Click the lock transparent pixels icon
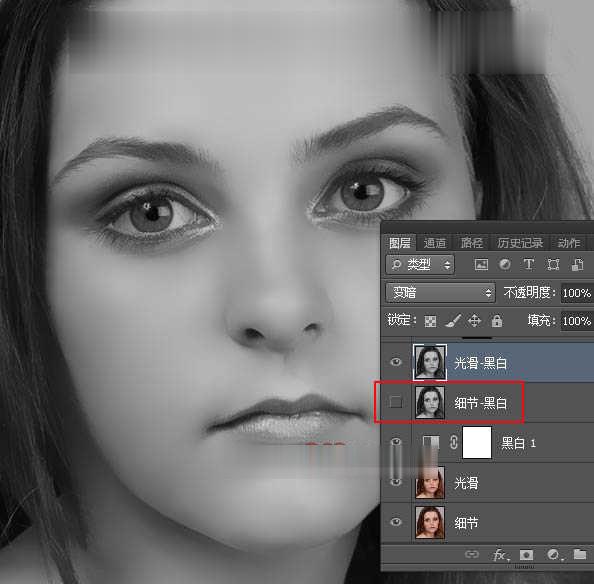The width and height of the screenshot is (594, 584). pos(430,322)
